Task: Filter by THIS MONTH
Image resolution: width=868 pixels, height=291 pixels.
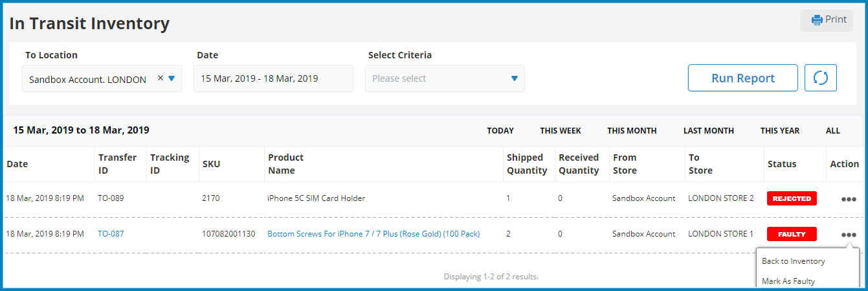Action: pyautogui.click(x=632, y=130)
